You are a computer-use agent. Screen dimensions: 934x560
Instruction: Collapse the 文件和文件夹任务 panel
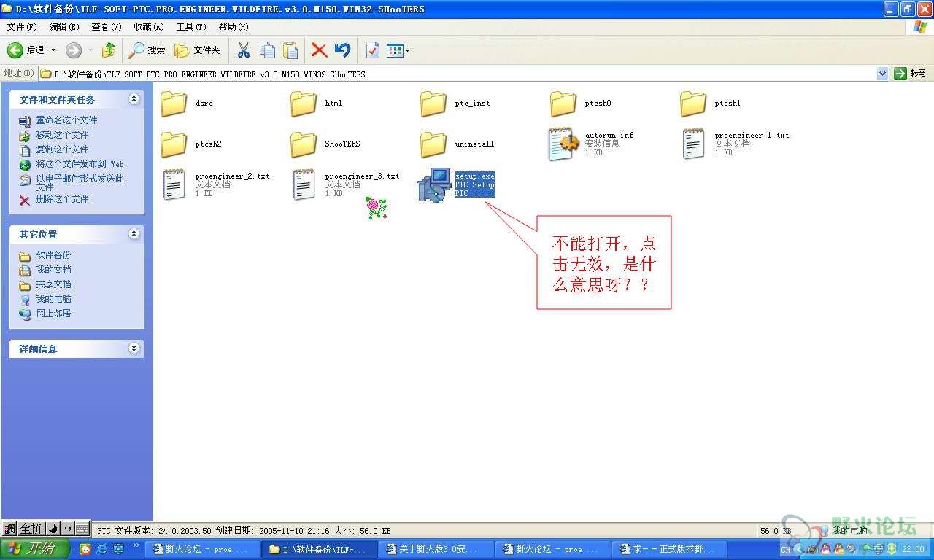click(x=134, y=99)
